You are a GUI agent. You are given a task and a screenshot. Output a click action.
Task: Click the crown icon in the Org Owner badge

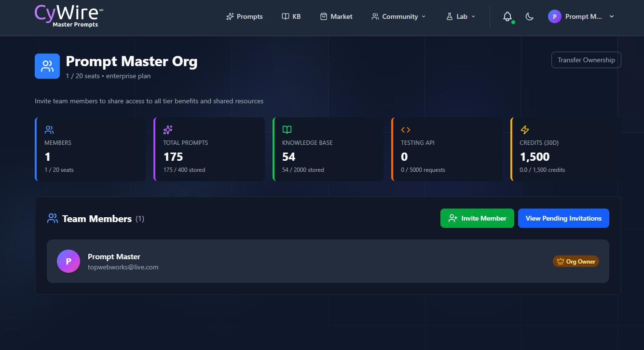(561, 261)
